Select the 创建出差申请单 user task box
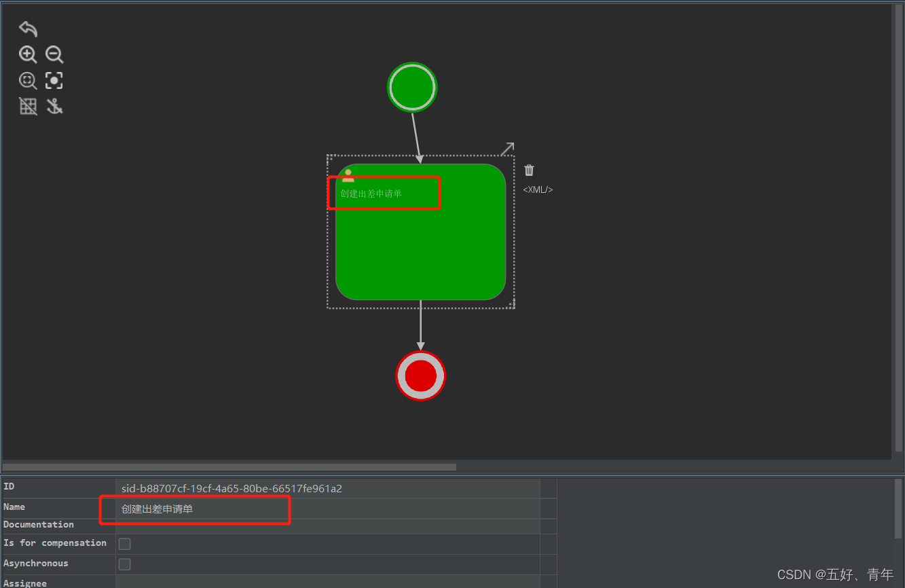Viewport: 905px width, 588px height. 421,232
